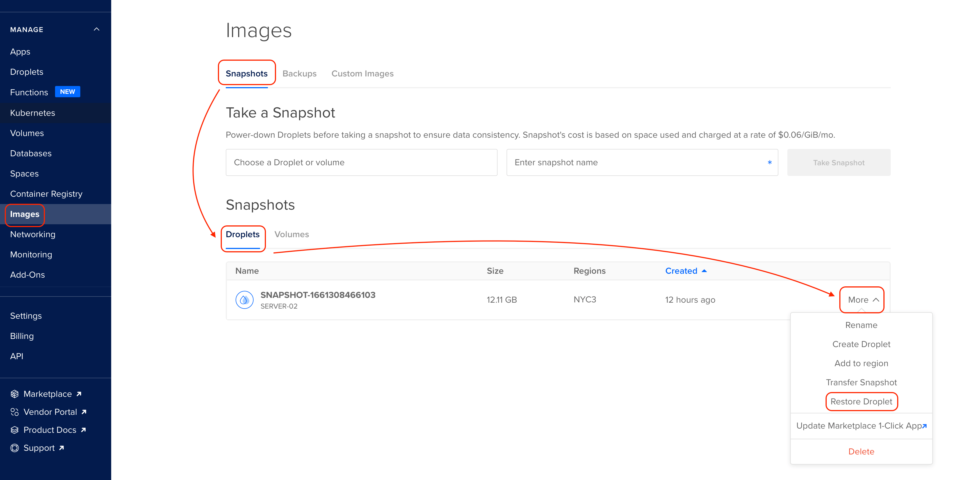Click the Vendor Portal icon

coord(14,411)
